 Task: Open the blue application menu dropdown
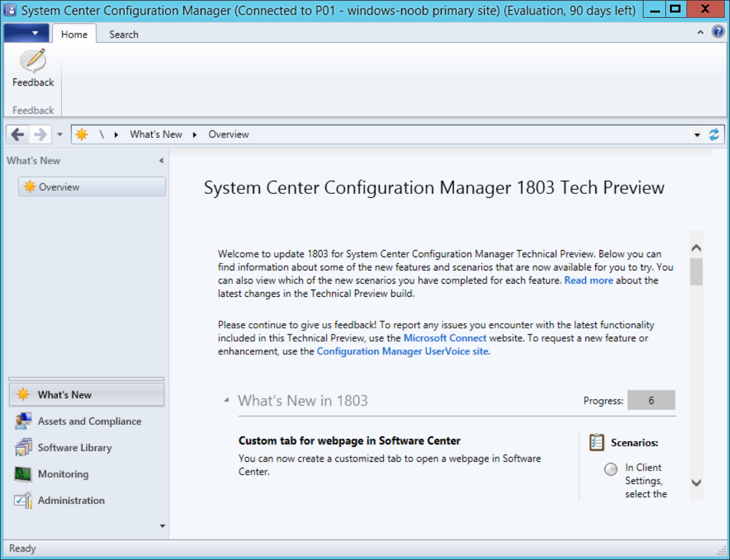tap(26, 33)
